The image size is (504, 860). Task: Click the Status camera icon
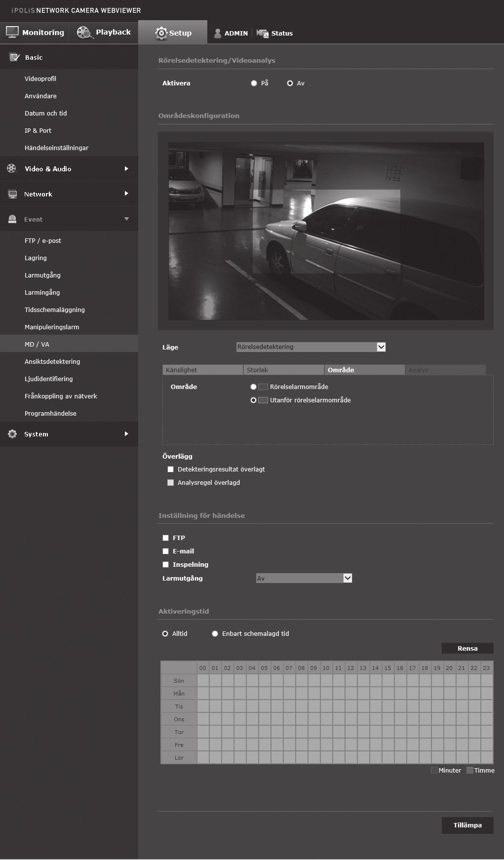tap(262, 33)
